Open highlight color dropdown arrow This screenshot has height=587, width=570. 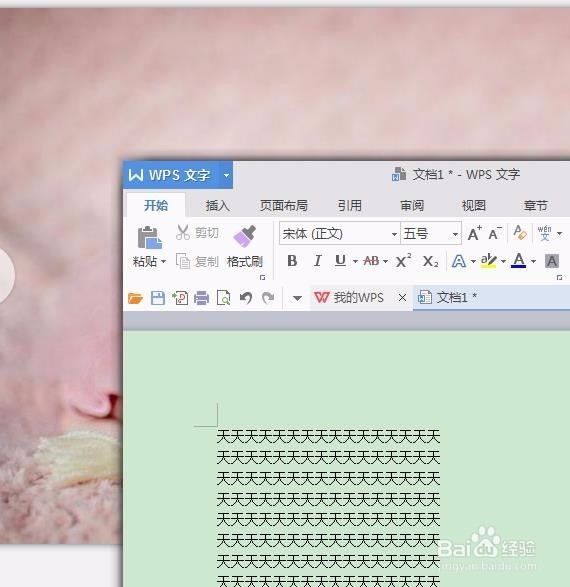(x=503, y=261)
